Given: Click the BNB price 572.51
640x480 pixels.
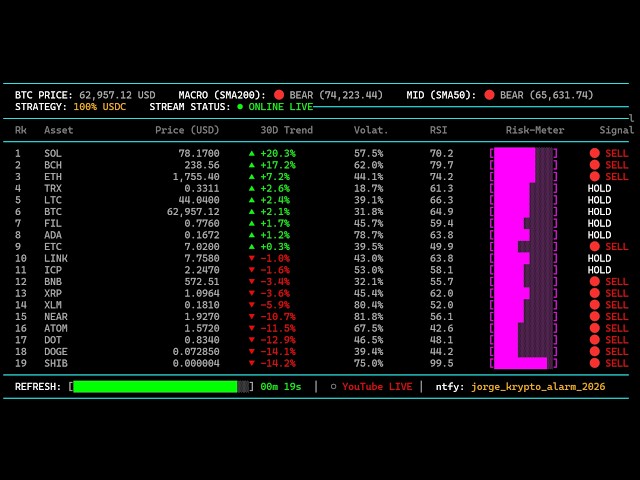Looking at the screenshot, I should click(x=202, y=282).
